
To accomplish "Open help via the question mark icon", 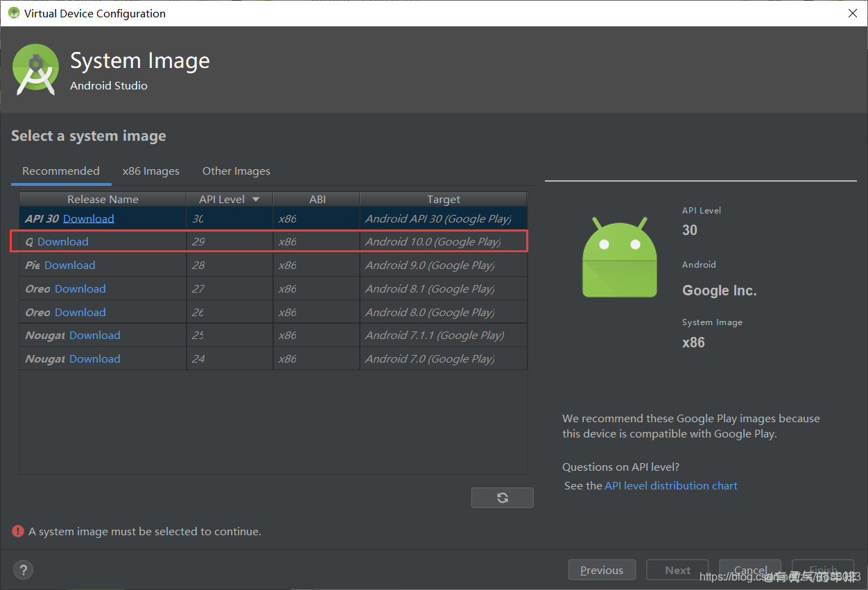I will (23, 570).
